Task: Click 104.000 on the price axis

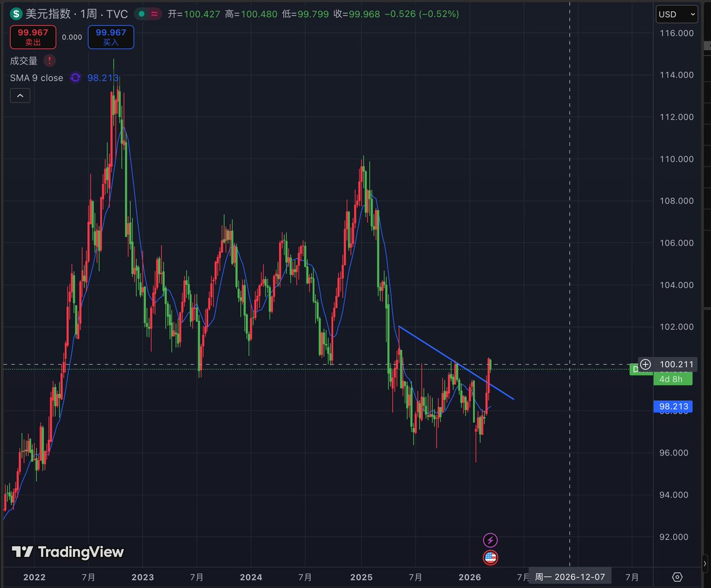Action: pos(677,285)
